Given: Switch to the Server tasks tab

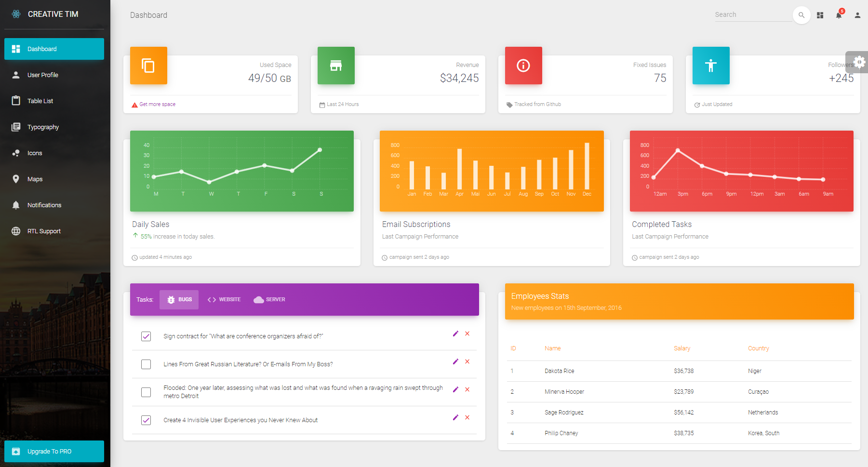Looking at the screenshot, I should pos(269,300).
